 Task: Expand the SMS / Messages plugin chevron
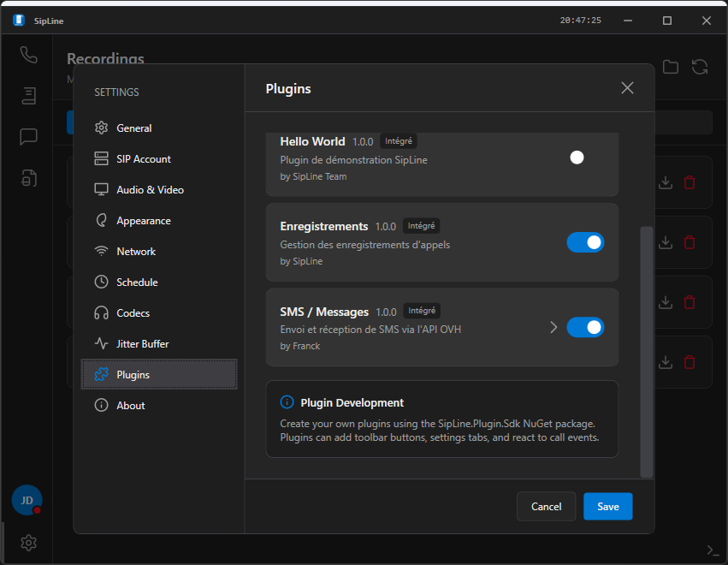click(553, 327)
